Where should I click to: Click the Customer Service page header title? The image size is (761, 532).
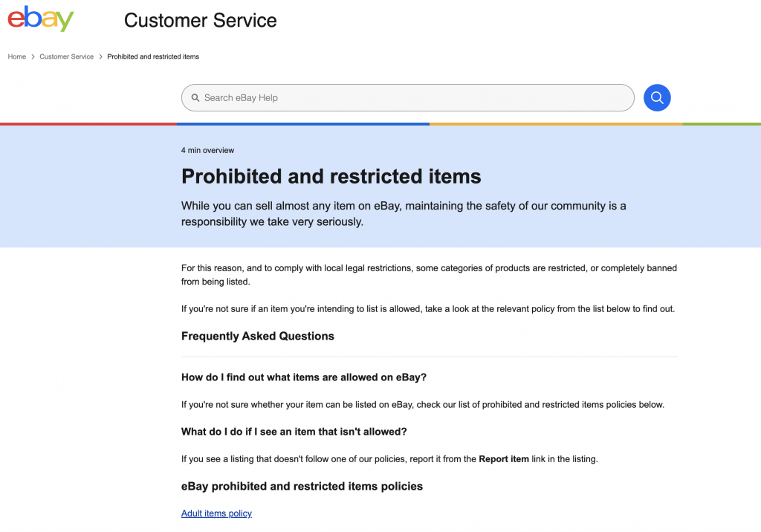tap(201, 20)
